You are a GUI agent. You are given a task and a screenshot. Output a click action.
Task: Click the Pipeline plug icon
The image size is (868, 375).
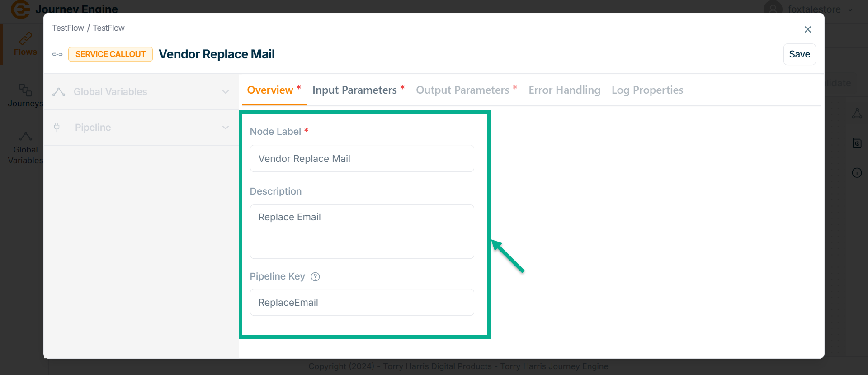(x=57, y=128)
